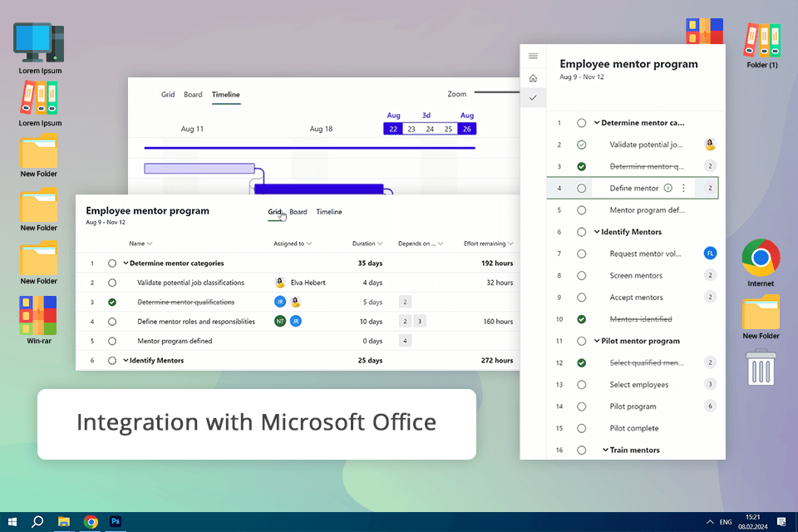The image size is (798, 532).
Task: Uncheck Mentors identified in right panel
Action: 581,319
